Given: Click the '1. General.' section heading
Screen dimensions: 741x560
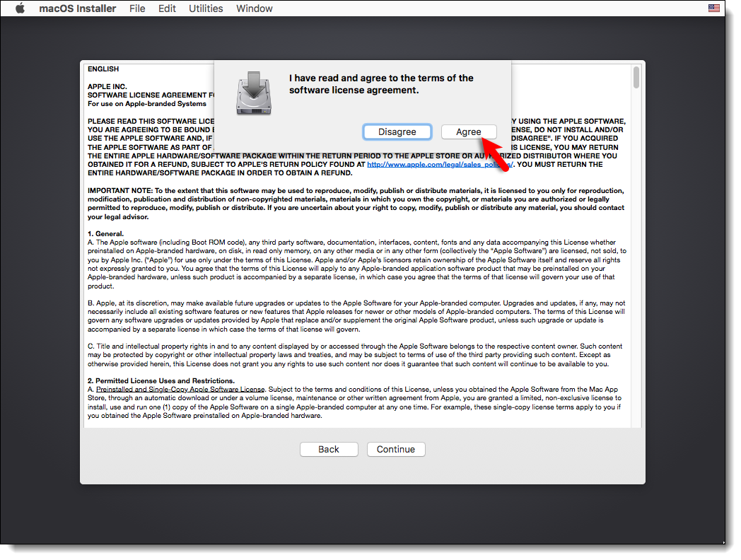Looking at the screenshot, I should coord(105,234).
